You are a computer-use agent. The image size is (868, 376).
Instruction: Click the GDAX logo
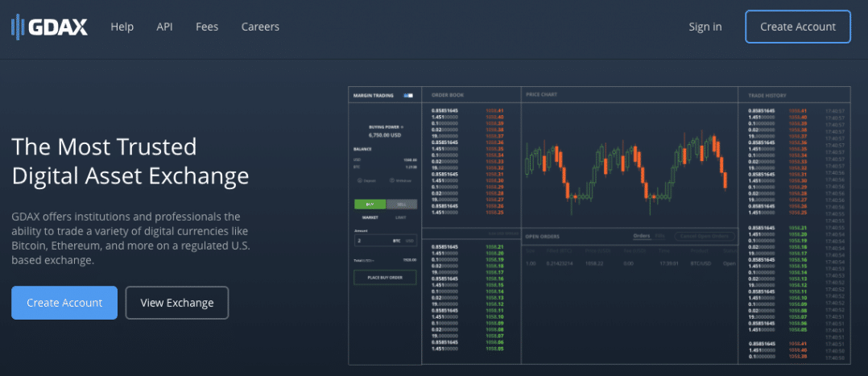click(49, 26)
